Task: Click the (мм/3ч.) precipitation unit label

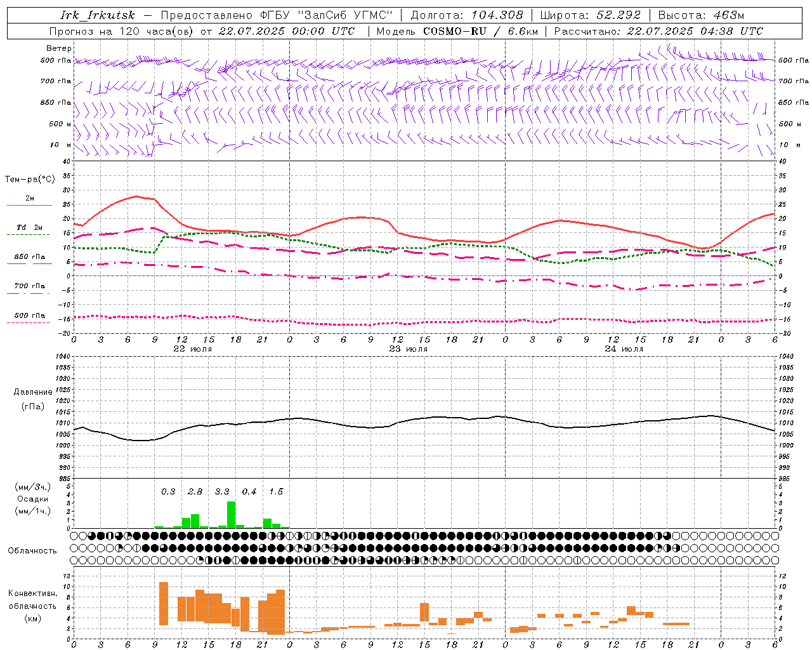Action: click(33, 487)
